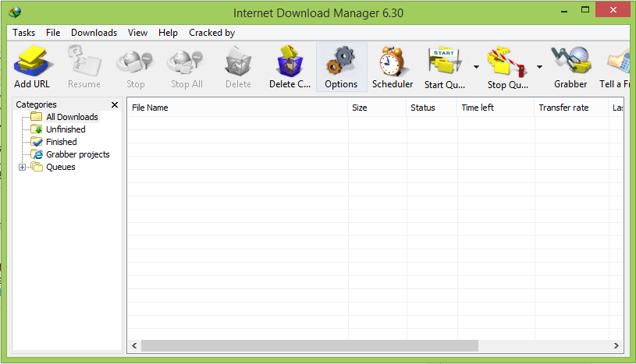Screen dimensions: 636x364
Task: Open the Downloads menu
Action: tap(94, 33)
